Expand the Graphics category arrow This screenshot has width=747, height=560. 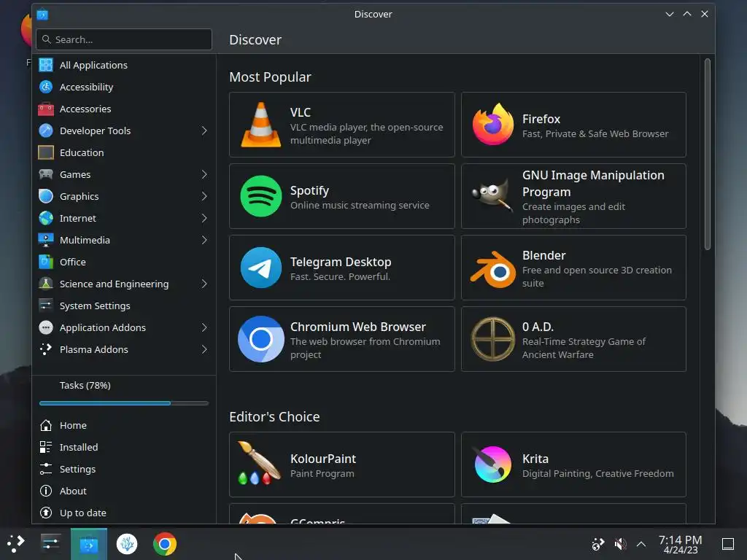point(204,196)
